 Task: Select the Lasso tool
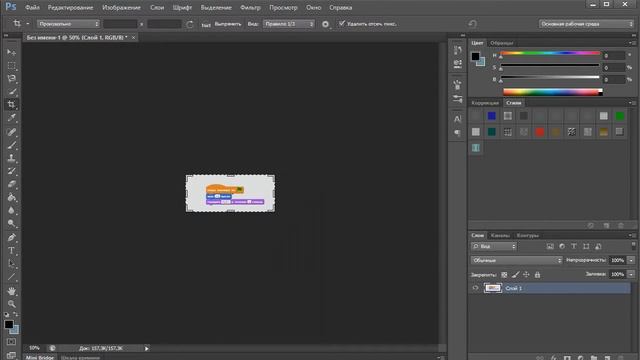(x=11, y=78)
